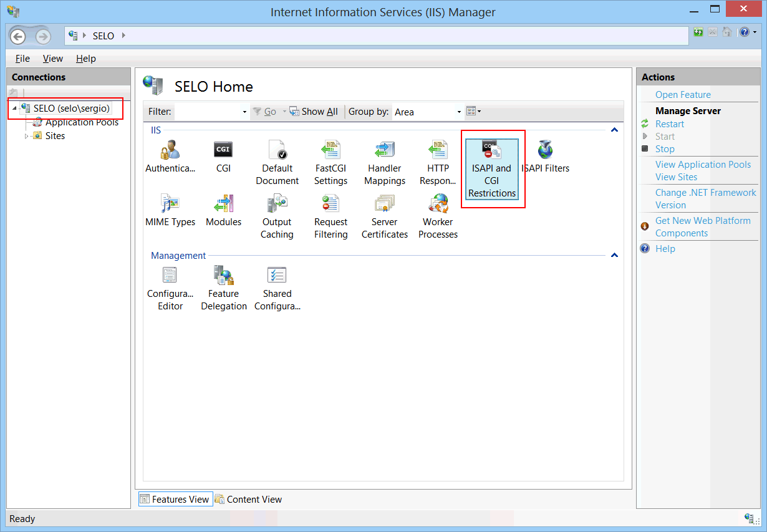Switch to Features View tab
Image resolution: width=767 pixels, height=532 pixels.
coord(175,499)
